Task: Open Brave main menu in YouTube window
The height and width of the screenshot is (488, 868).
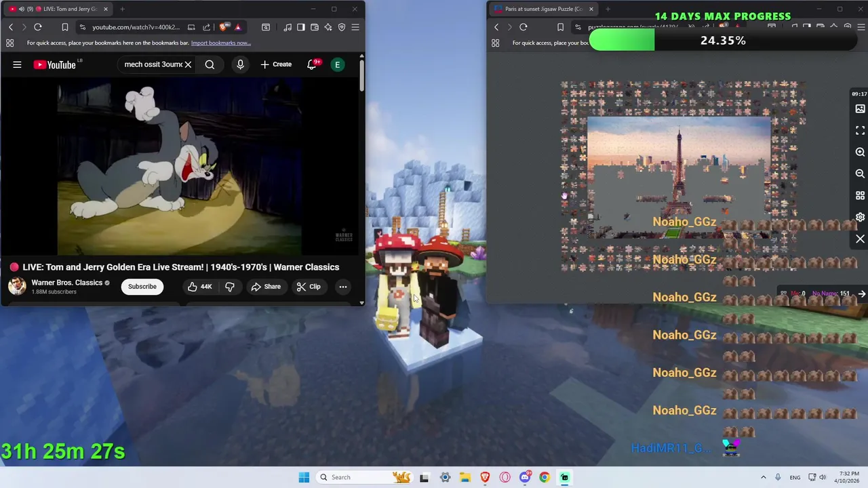Action: click(x=355, y=27)
